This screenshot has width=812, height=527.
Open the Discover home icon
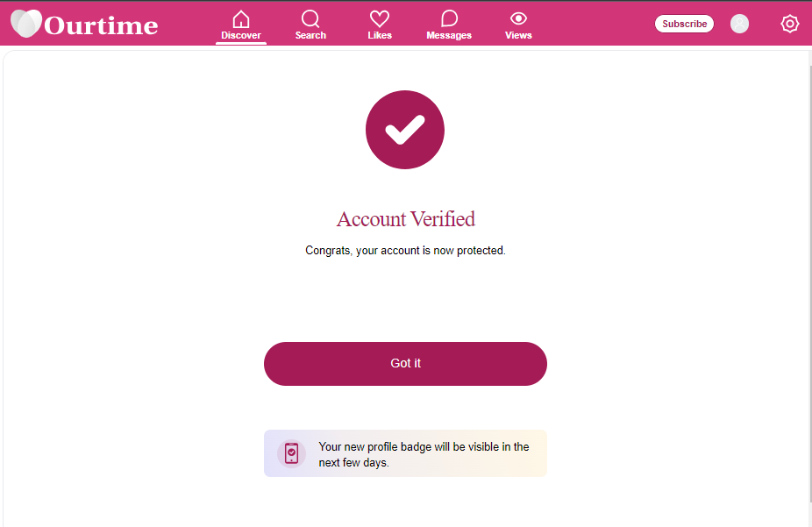241,19
